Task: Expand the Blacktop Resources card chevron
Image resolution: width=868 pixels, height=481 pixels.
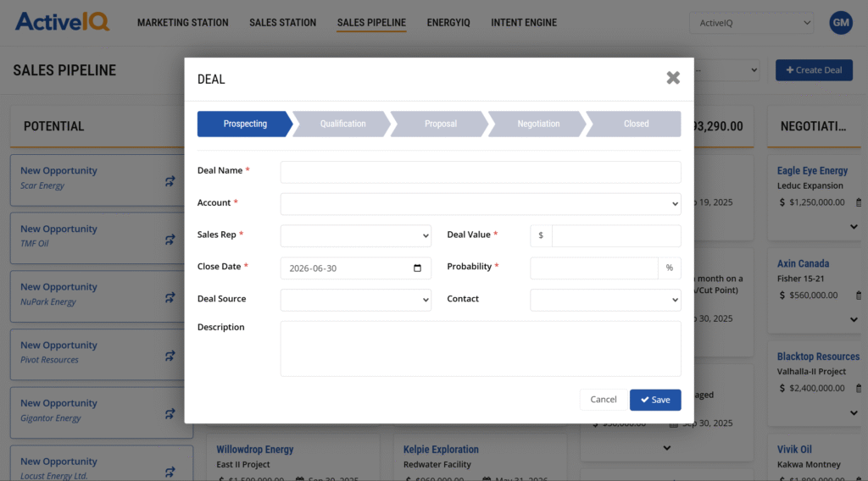Action: [x=854, y=412]
